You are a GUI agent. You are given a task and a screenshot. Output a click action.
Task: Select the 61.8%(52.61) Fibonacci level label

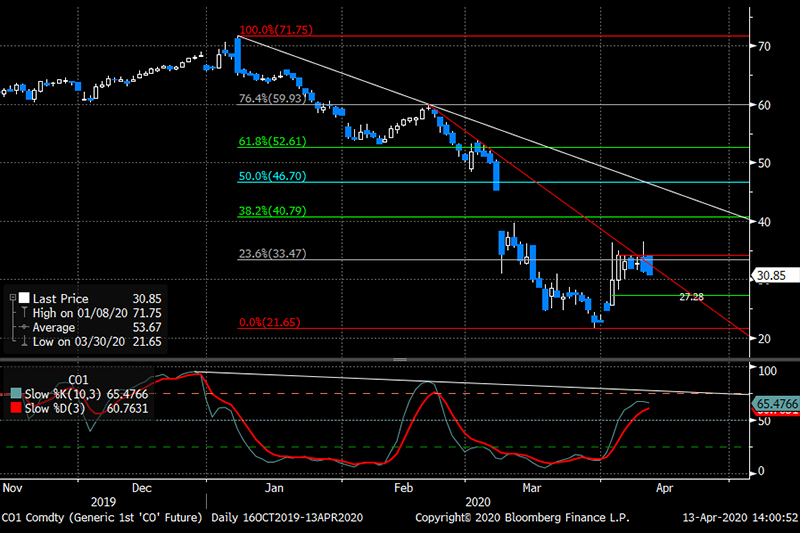point(274,142)
